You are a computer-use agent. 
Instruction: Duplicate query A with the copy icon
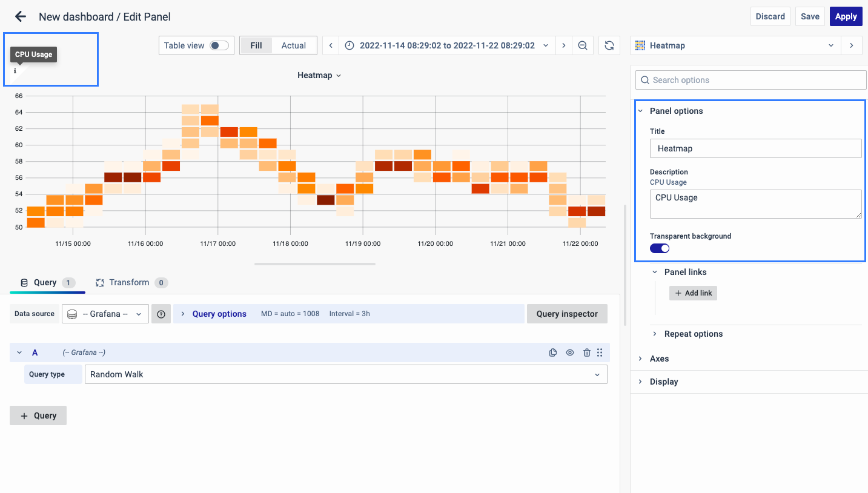click(553, 352)
